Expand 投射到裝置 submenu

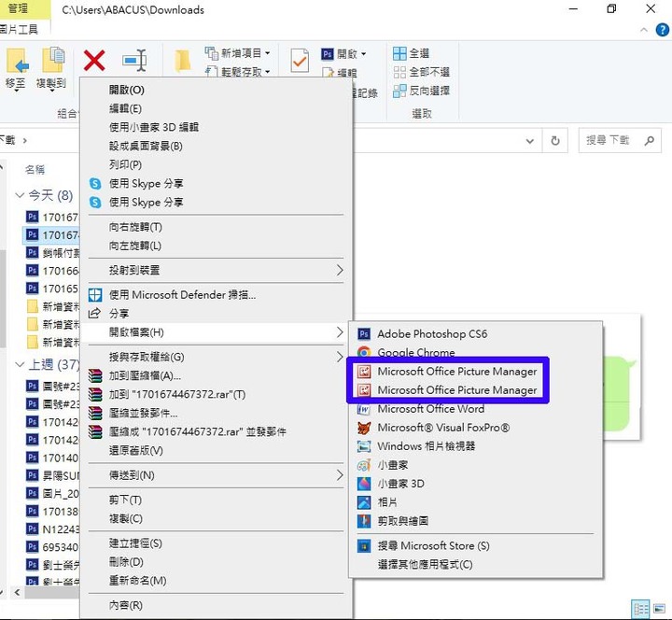(216, 271)
